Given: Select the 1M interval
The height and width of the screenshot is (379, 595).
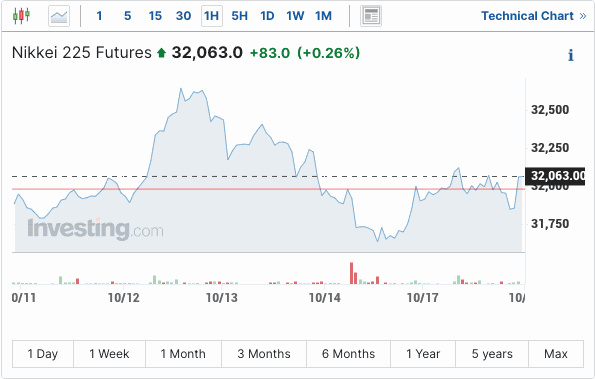Looking at the screenshot, I should (x=323, y=16).
